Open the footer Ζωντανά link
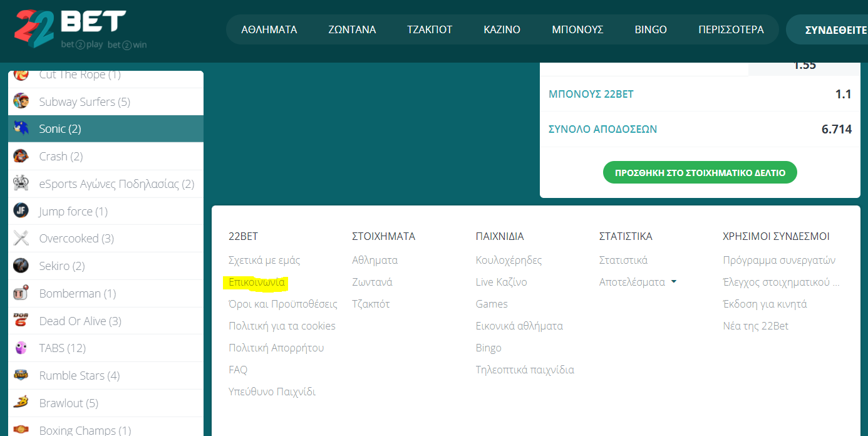868x436 pixels. pos(372,282)
